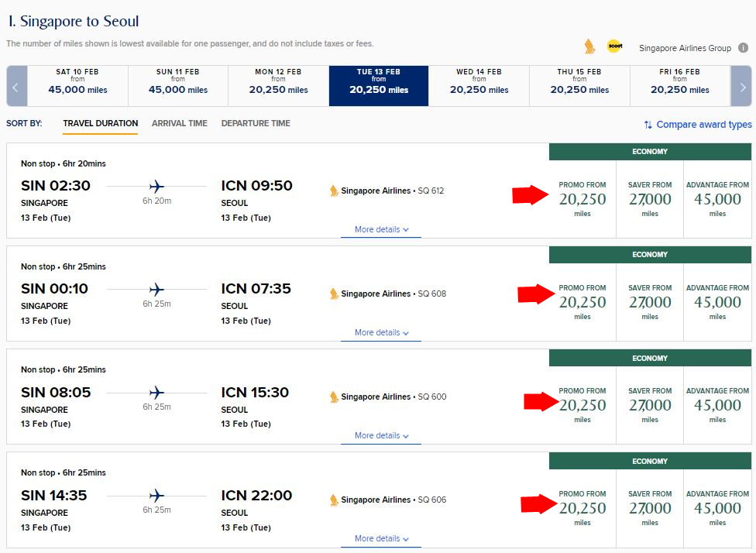The width and height of the screenshot is (756, 553).
Task: Click the Scoot airline logo icon
Action: 614,46
